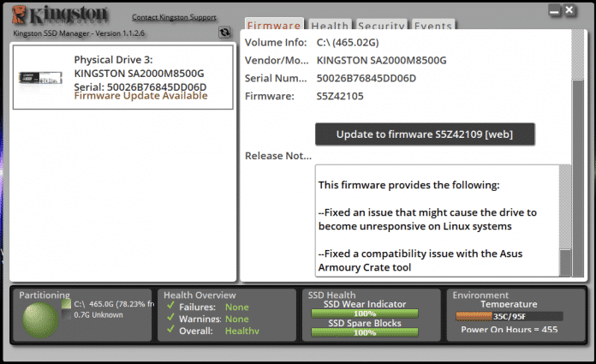Viewport: 596px width, 364px height.
Task: Click the SSD drive thumbnail image
Action: point(40,78)
